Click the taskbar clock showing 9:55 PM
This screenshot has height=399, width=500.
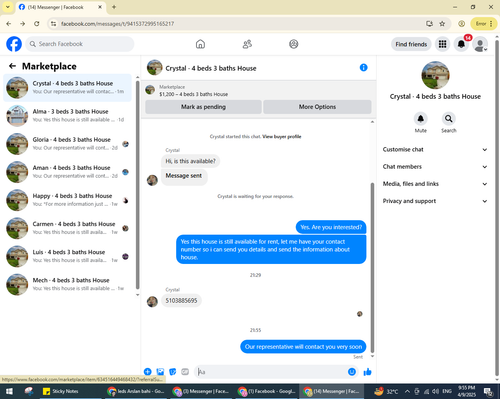(x=467, y=391)
